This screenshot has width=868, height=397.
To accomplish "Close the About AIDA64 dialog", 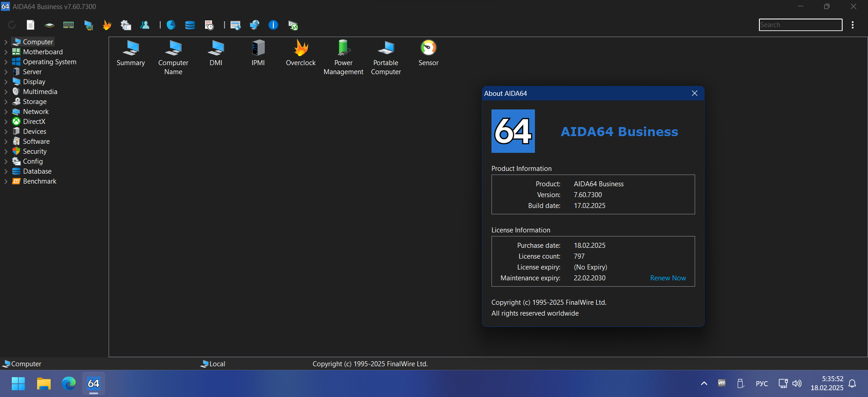I will [x=695, y=93].
